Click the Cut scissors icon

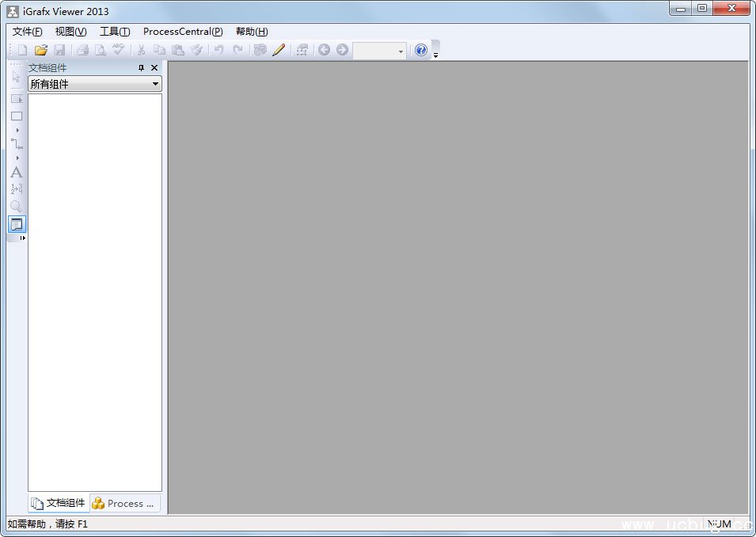point(141,50)
